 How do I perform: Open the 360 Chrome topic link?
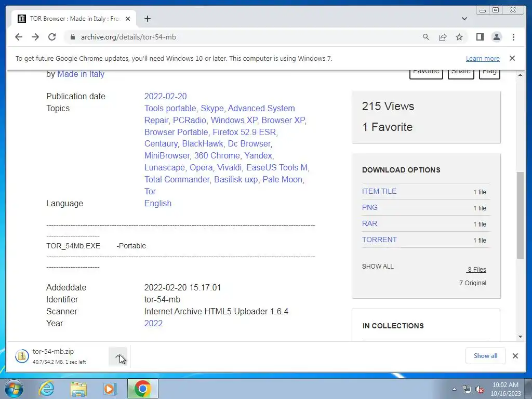click(217, 155)
